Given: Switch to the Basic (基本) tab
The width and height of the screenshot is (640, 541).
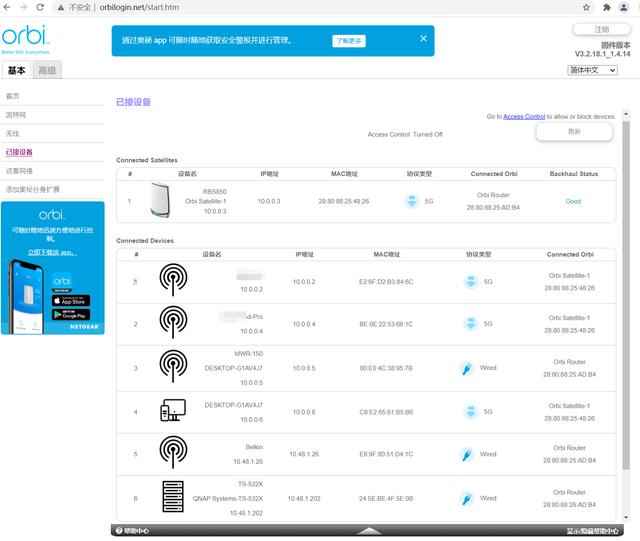Looking at the screenshot, I should click(16, 70).
